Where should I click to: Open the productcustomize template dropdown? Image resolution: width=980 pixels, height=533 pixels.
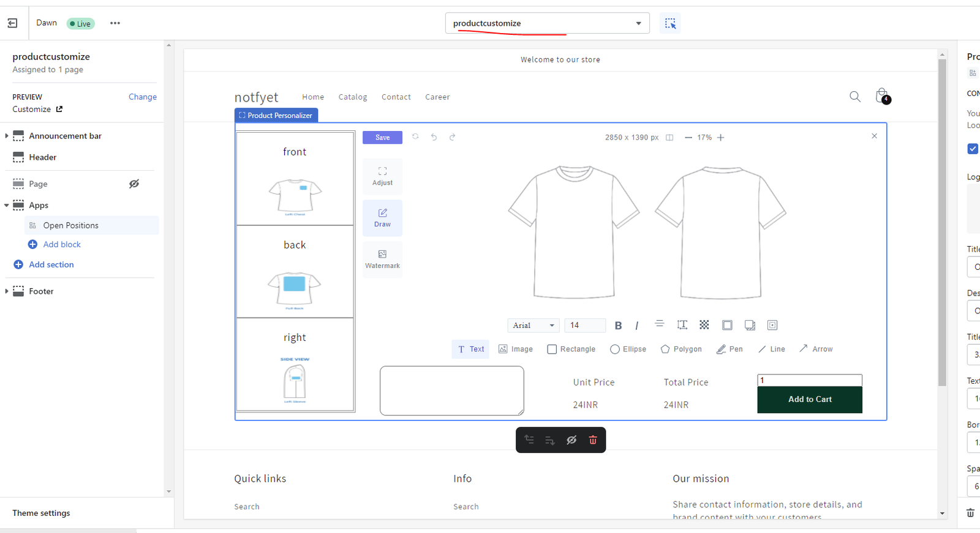pos(548,23)
